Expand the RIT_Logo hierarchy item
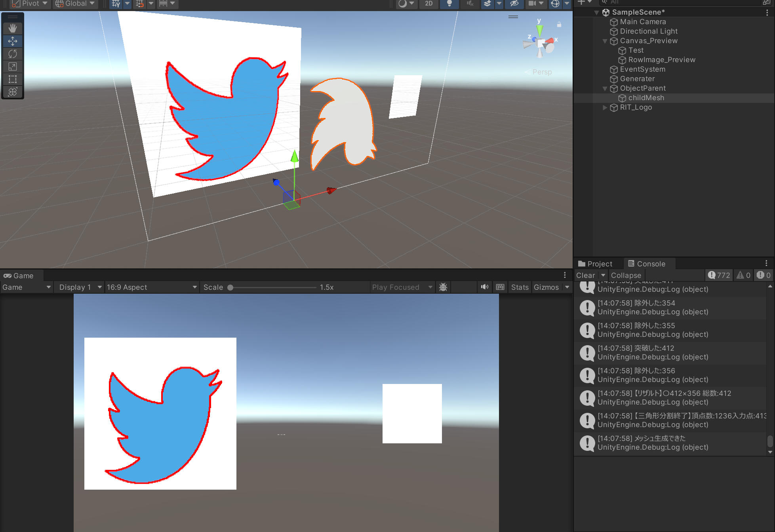The width and height of the screenshot is (775, 532). (x=605, y=107)
